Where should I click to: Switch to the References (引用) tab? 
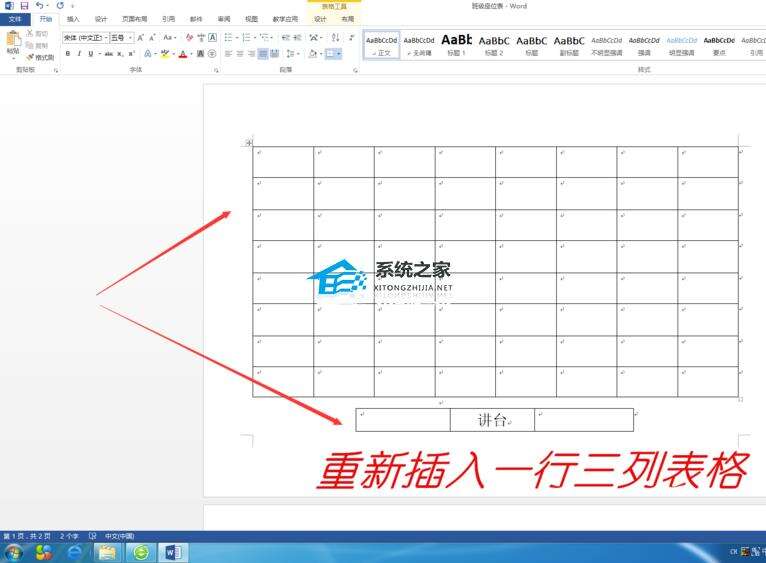click(168, 19)
